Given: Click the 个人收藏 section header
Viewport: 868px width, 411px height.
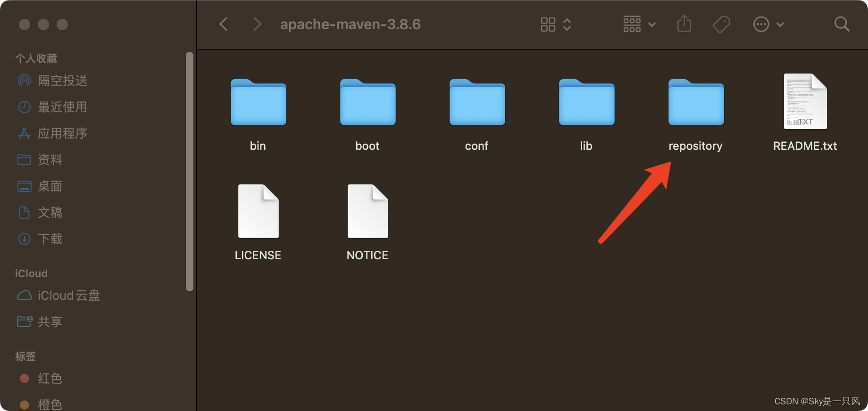Looking at the screenshot, I should [x=36, y=58].
